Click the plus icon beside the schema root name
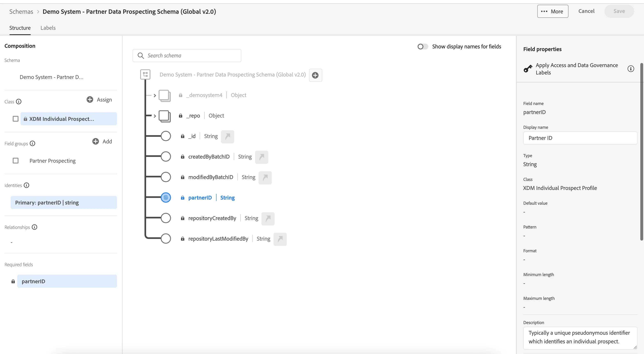Viewport: 644px width, 354px height. pos(315,75)
